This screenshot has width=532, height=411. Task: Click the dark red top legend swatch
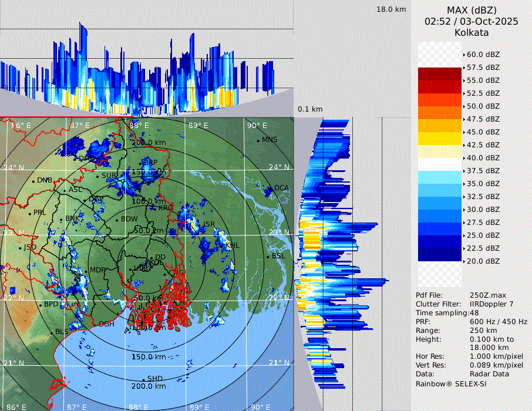click(x=440, y=74)
